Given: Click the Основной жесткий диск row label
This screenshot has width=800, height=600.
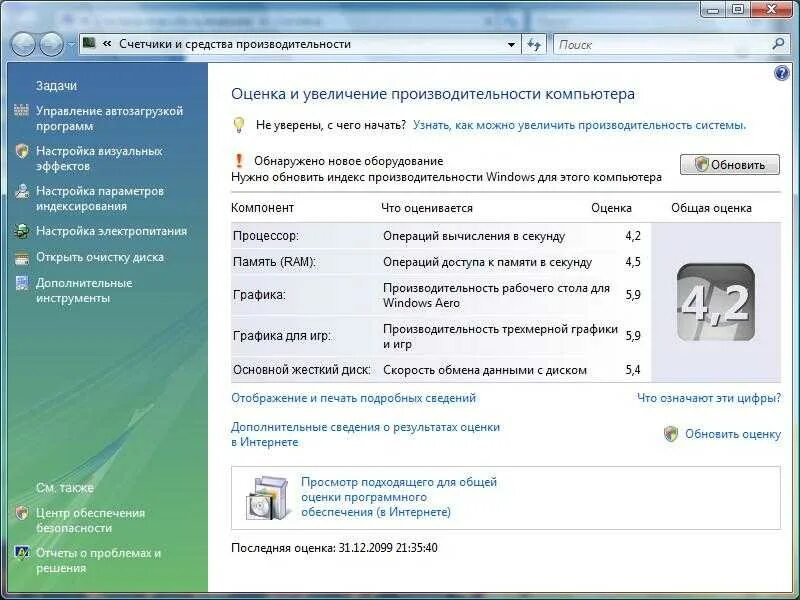Looking at the screenshot, I should pyautogui.click(x=302, y=370).
